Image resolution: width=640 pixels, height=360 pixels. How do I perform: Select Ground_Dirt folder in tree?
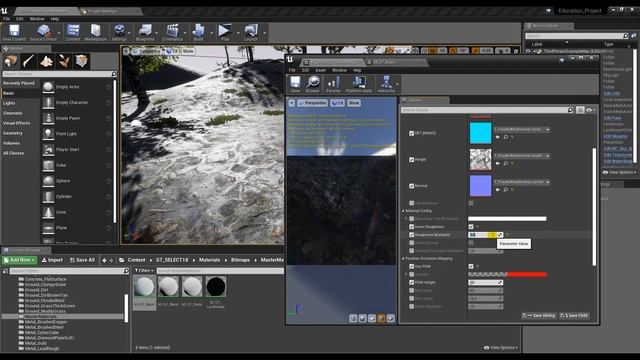(36, 290)
